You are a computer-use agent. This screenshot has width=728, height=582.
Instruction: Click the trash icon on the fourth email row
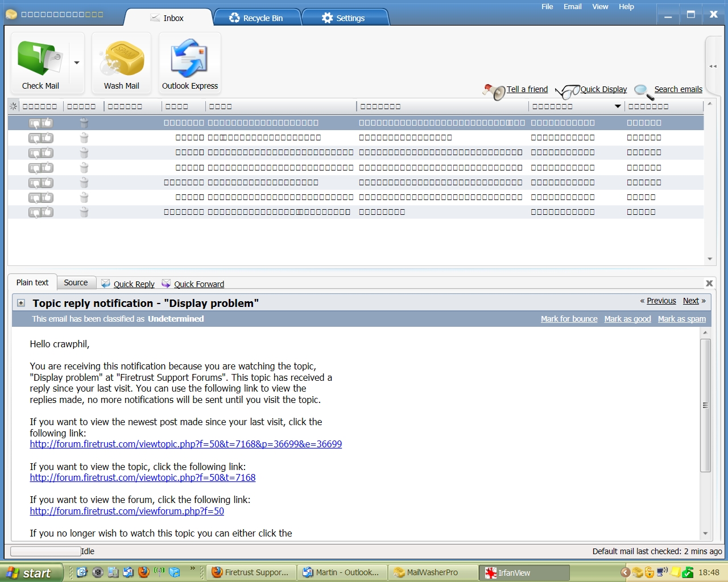(84, 168)
